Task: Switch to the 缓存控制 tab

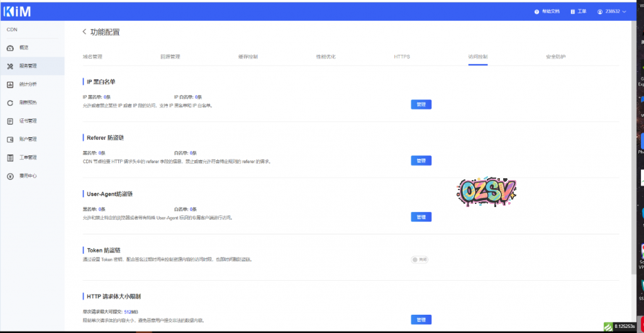Action: 248,57
